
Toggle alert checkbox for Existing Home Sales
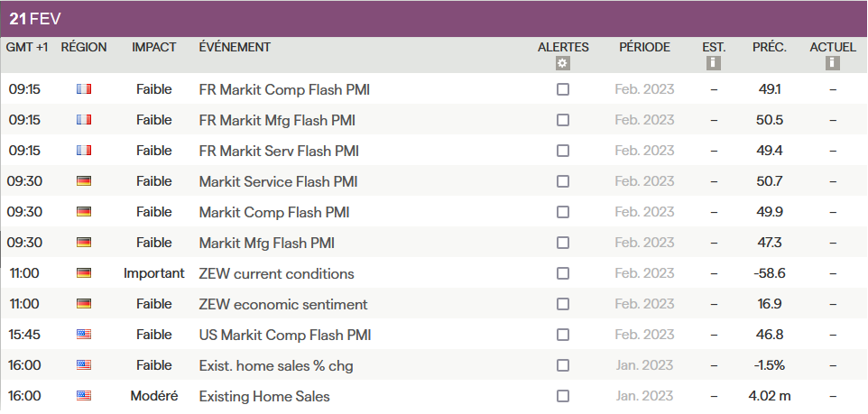(563, 396)
